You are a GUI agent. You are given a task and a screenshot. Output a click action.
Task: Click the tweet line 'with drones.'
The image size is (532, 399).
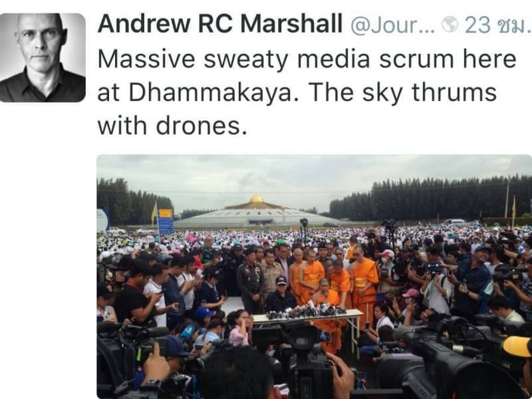(x=172, y=126)
